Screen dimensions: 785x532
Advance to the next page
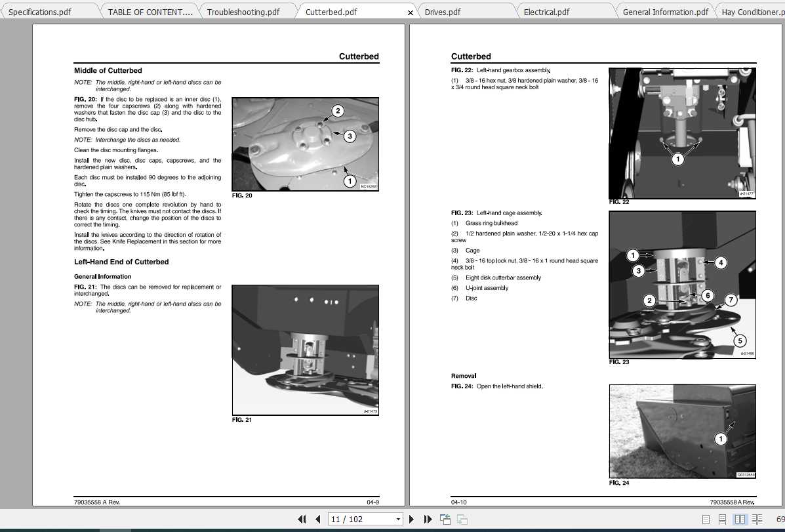click(x=411, y=518)
